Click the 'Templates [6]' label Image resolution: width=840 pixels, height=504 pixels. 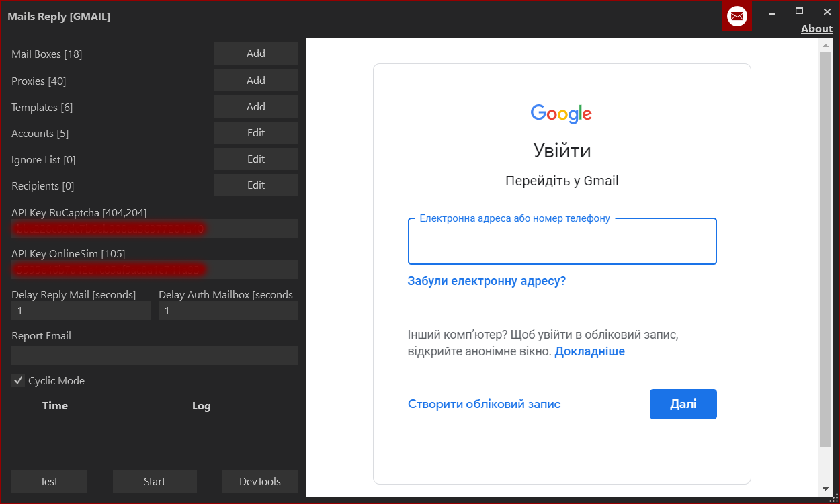click(x=42, y=108)
